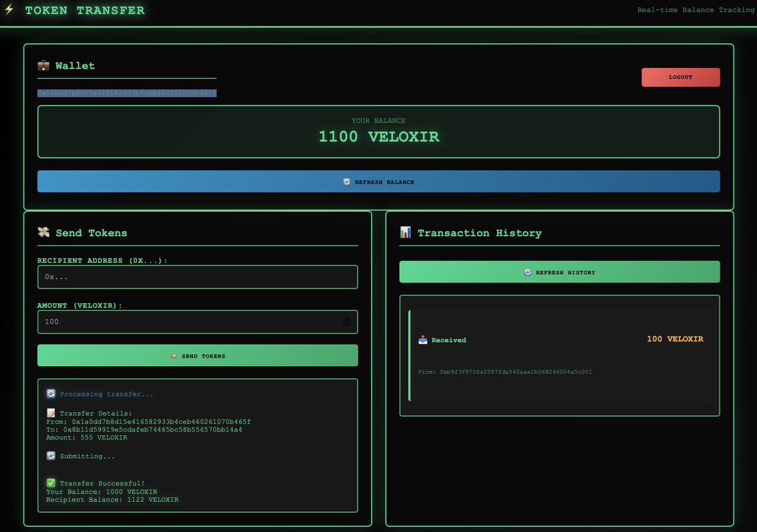Click the Processing transfer... status text
Viewport: 757px width, 532px height.
point(107,394)
